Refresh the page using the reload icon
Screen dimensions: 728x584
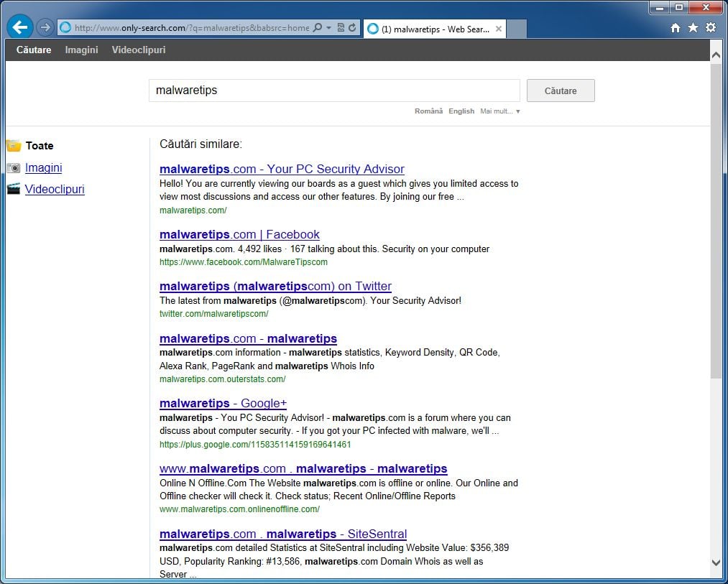351,27
